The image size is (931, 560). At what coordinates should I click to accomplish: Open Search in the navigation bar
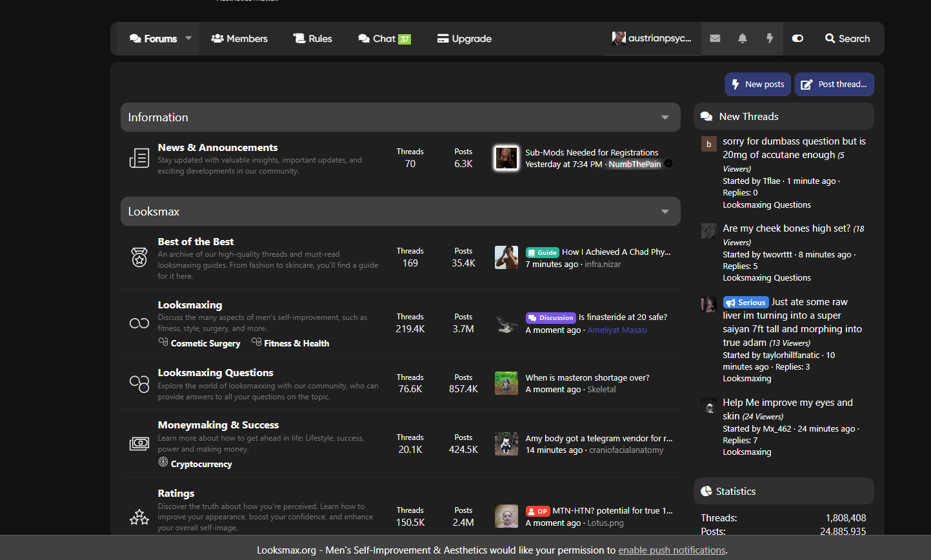pos(847,39)
